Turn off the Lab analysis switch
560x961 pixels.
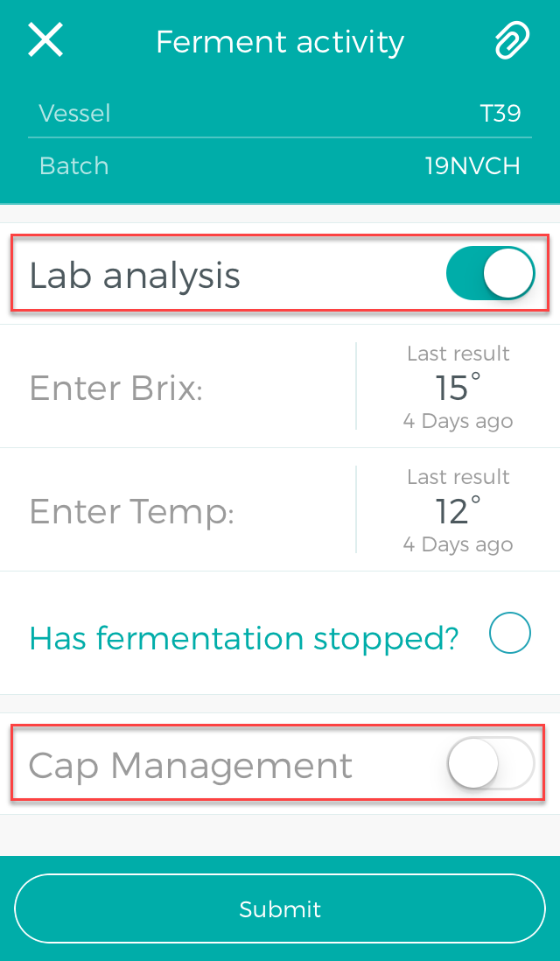click(490, 273)
